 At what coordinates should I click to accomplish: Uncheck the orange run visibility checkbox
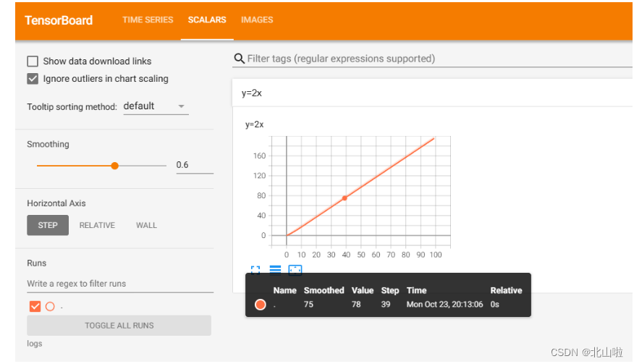[35, 306]
